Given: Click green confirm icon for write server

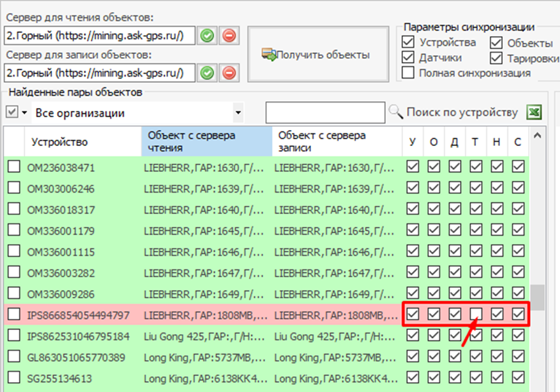Looking at the screenshot, I should pyautogui.click(x=207, y=73).
